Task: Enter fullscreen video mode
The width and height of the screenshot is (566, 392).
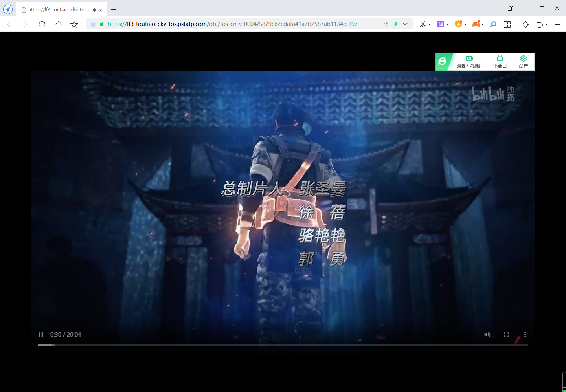Action: 506,335
